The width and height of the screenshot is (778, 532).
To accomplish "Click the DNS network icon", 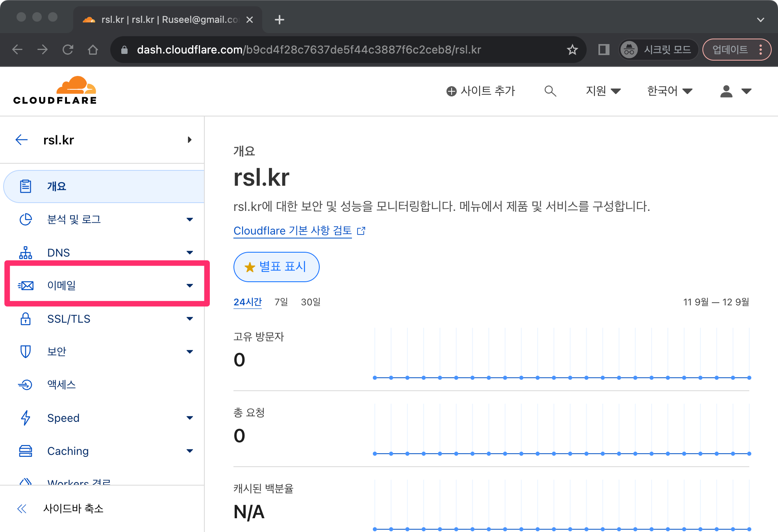I will coord(26,253).
